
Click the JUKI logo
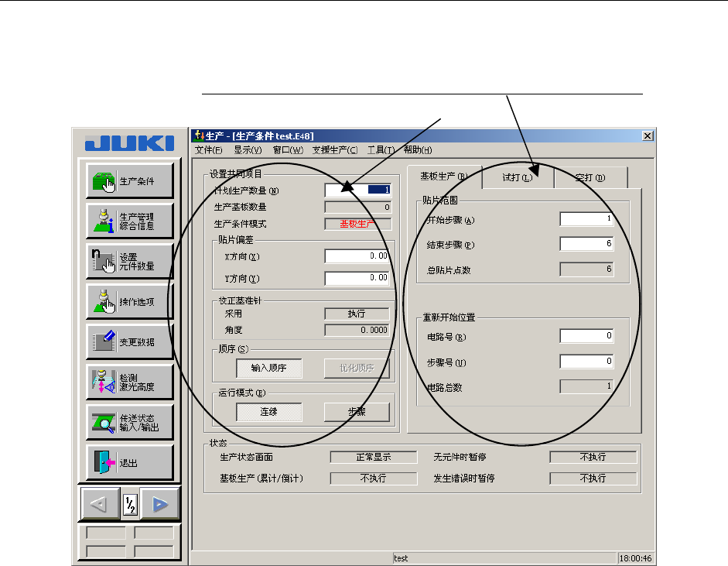pyautogui.click(x=129, y=143)
